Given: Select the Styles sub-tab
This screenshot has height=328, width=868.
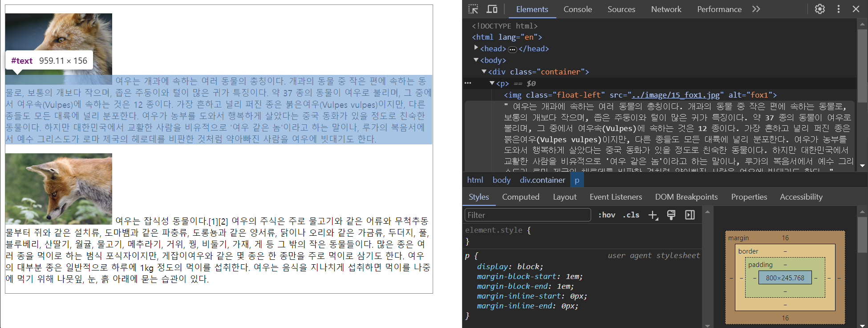Looking at the screenshot, I should (479, 197).
